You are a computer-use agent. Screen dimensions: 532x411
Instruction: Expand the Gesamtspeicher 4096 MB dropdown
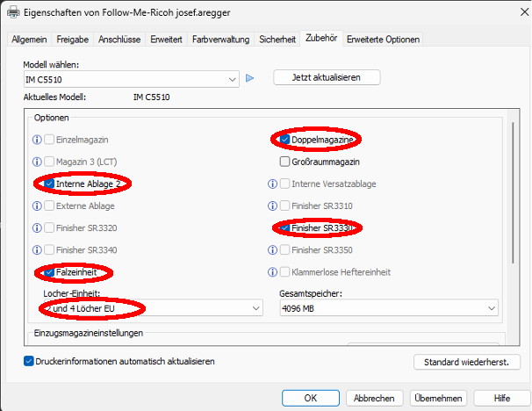[x=389, y=308]
